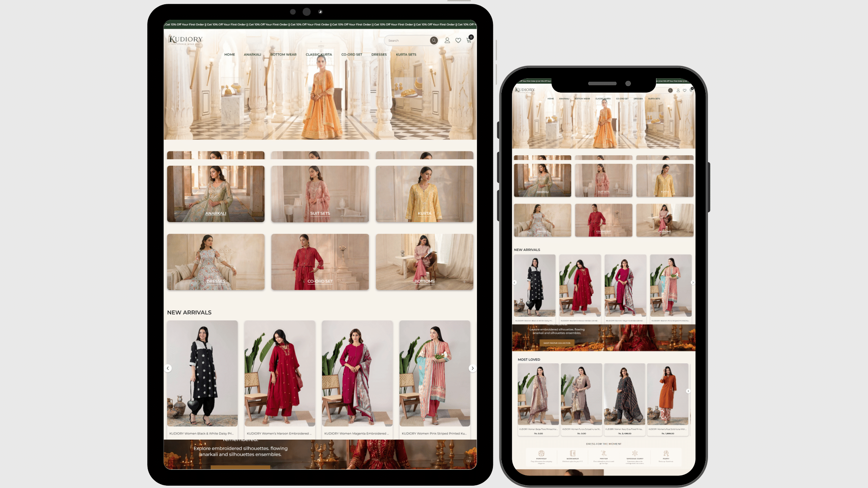Open ANARKALI menu item on tablet
The height and width of the screenshot is (488, 868).
coord(252,55)
